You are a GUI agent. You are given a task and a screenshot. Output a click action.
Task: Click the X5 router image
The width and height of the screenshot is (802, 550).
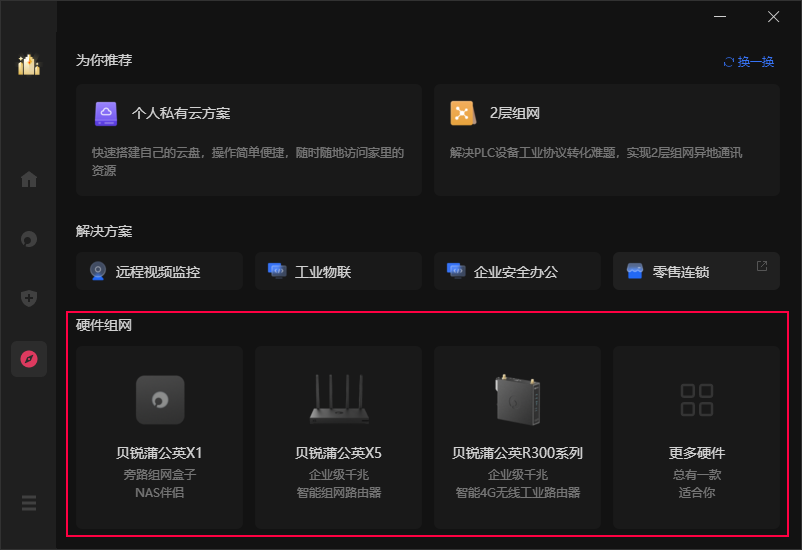click(339, 399)
